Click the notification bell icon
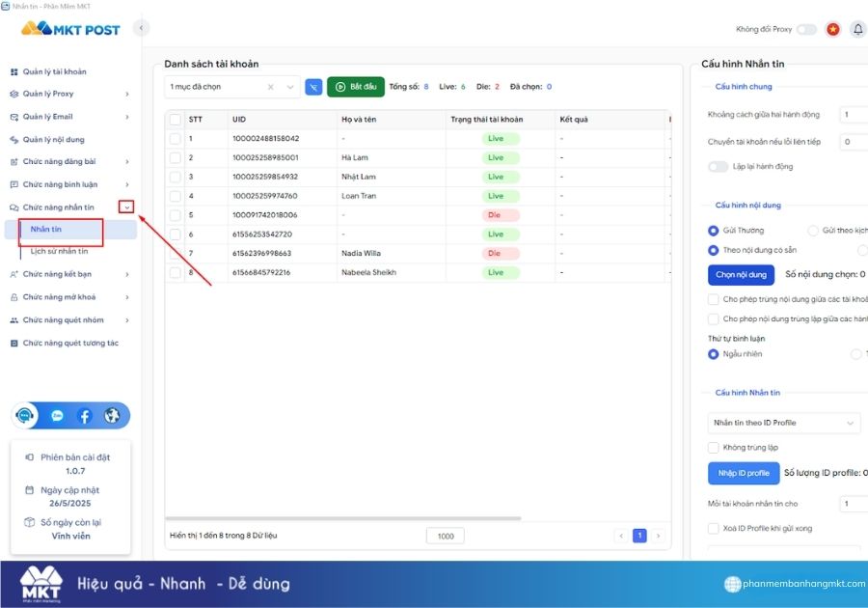 coord(858,29)
